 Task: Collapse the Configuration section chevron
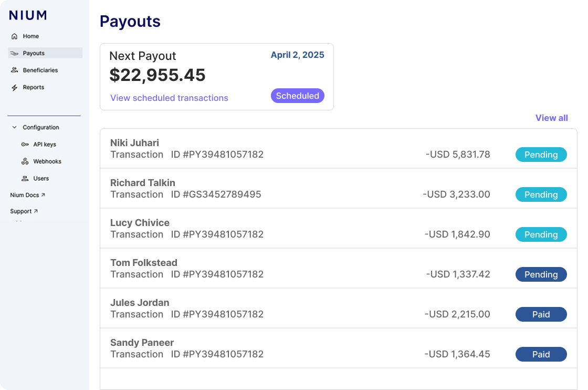point(13,127)
